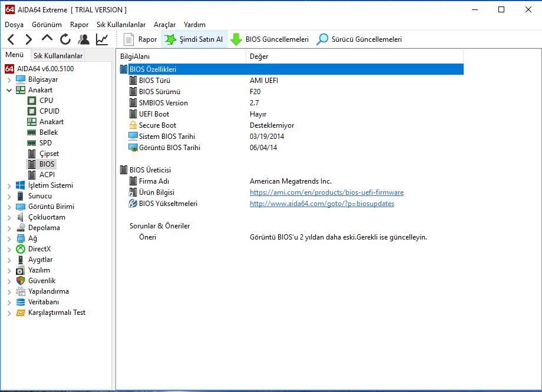Click the Ağ network icon
This screenshot has height=392, width=542.
pyautogui.click(x=21, y=238)
